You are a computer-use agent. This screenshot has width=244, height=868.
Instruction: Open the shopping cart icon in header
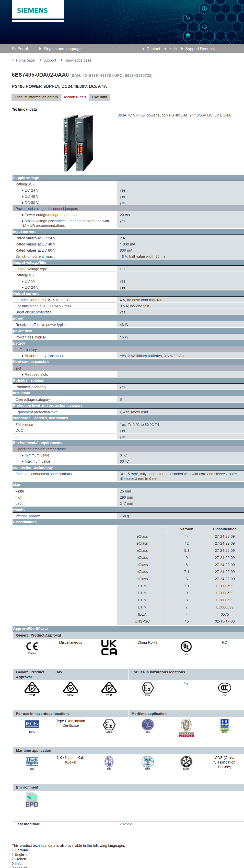(x=188, y=18)
